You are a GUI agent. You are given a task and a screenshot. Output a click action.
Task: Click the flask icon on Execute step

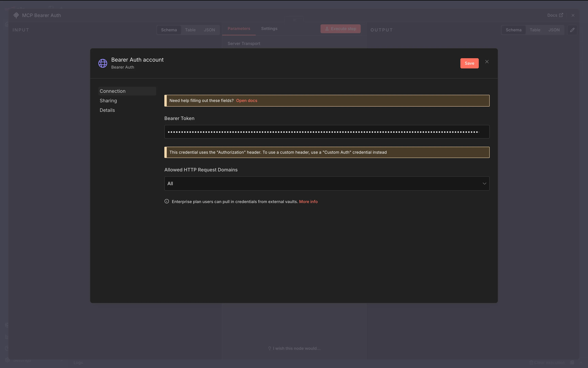coord(327,29)
